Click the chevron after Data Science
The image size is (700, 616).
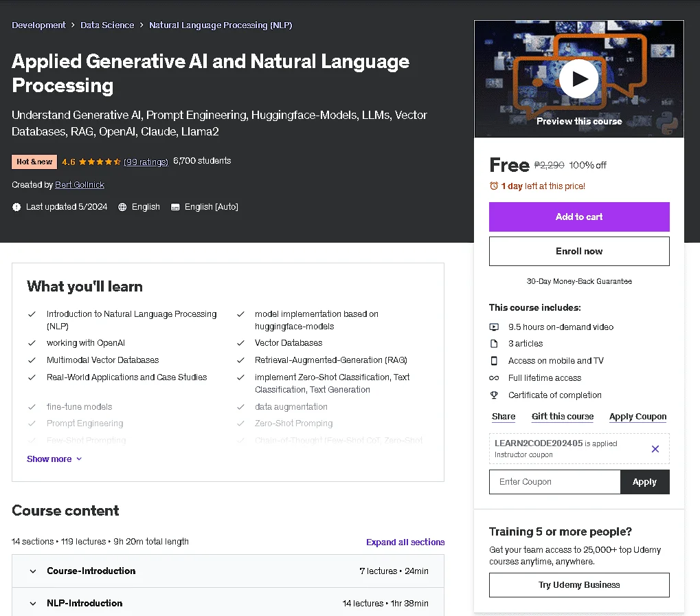(x=142, y=25)
